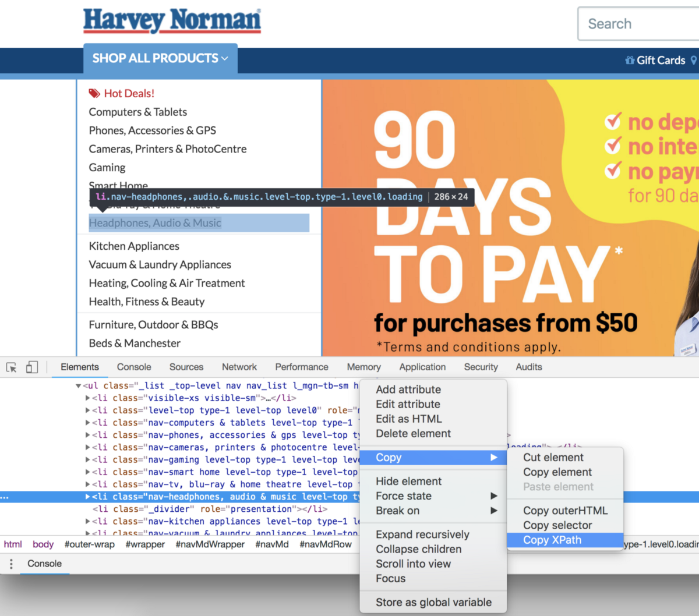Choose Edit as HTML
The height and width of the screenshot is (616, 699).
pos(433,419)
